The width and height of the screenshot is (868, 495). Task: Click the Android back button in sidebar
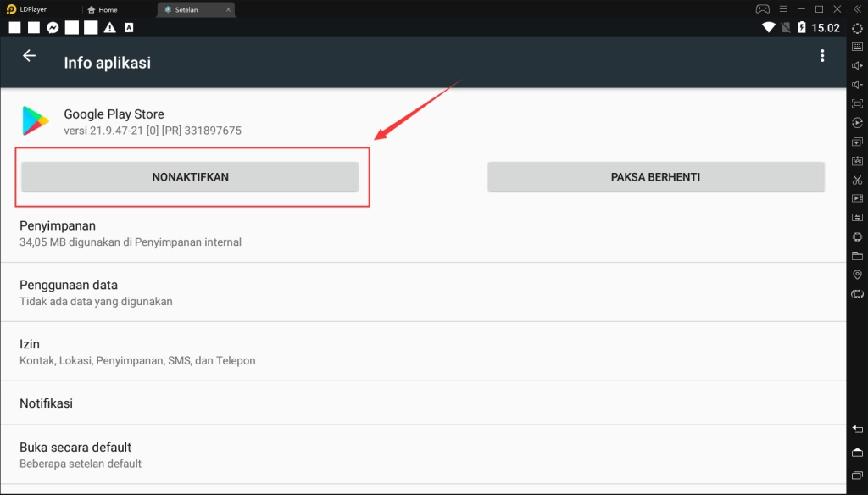(x=857, y=429)
